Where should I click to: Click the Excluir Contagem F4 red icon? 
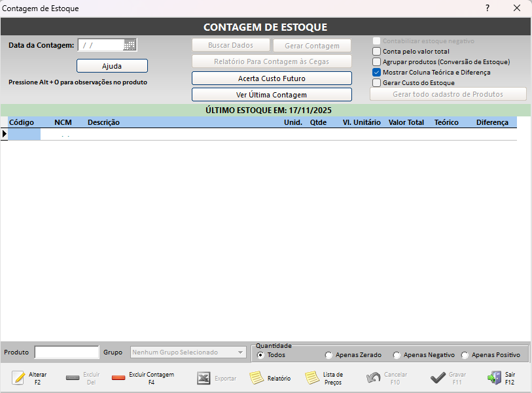118,378
